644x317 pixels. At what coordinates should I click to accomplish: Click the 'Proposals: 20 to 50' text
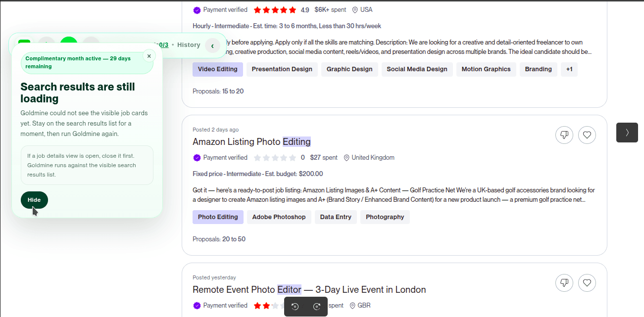click(x=219, y=239)
